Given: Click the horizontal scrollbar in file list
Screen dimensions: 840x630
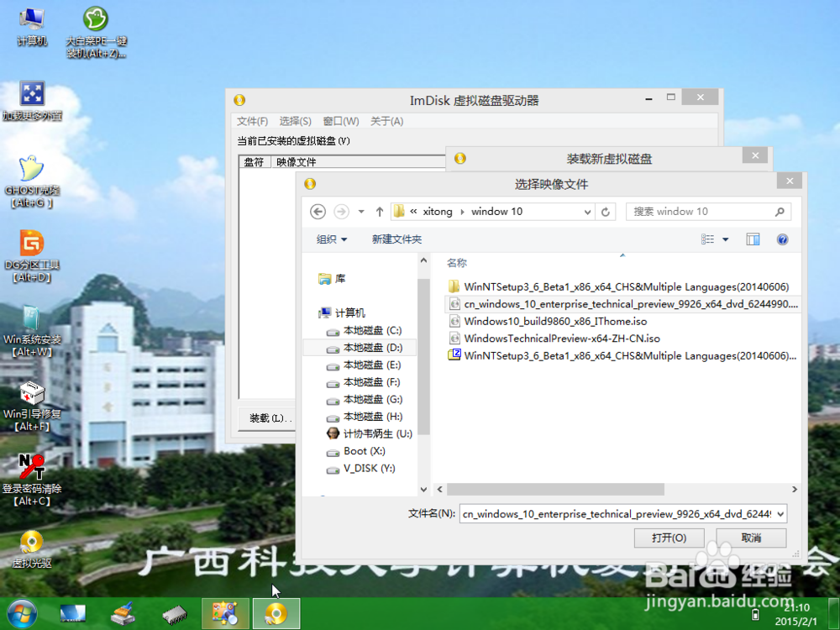Looking at the screenshot, I should (555, 490).
